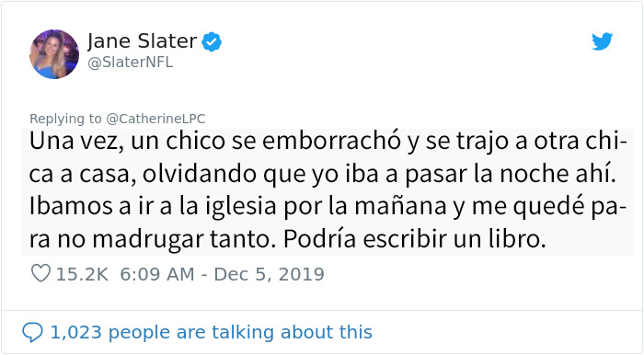This screenshot has width=644, height=355.
Task: Like the tweet with heart icon
Action: [40, 273]
